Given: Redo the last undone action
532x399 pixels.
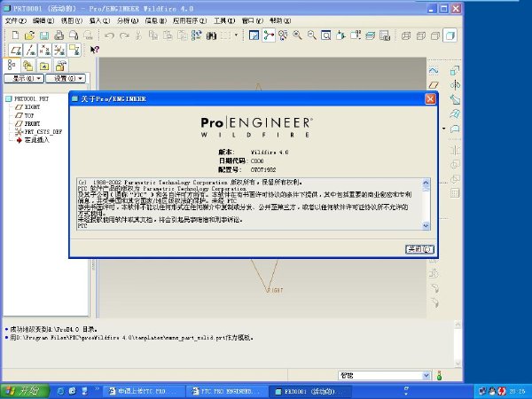Looking at the screenshot, I should click(124, 35).
